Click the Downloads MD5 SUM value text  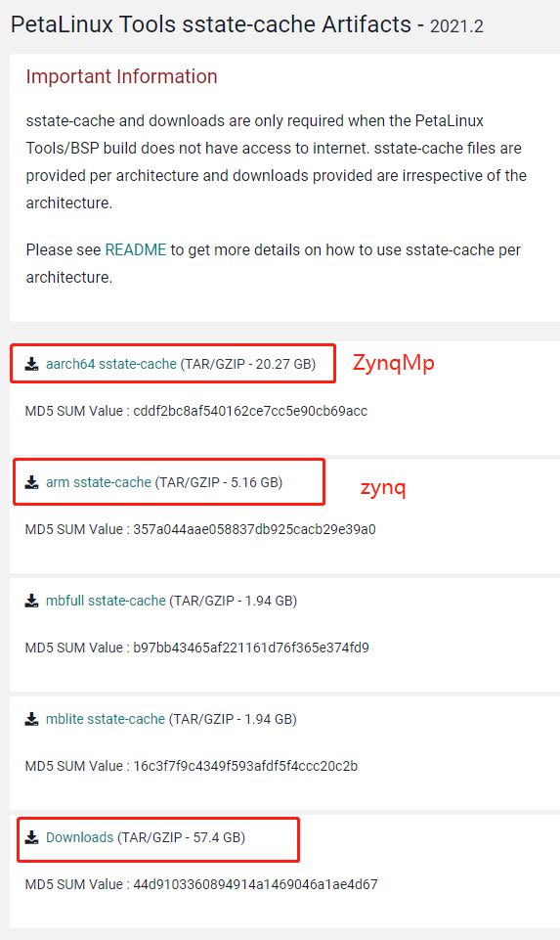(256, 884)
